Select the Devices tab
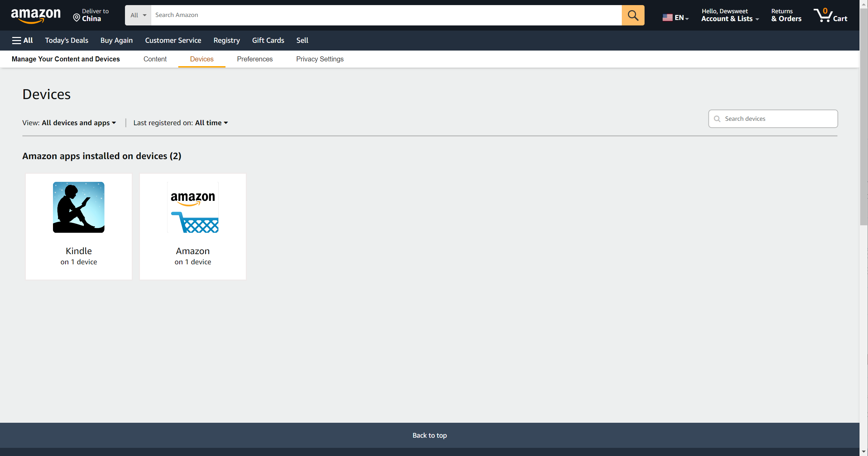 pyautogui.click(x=202, y=59)
